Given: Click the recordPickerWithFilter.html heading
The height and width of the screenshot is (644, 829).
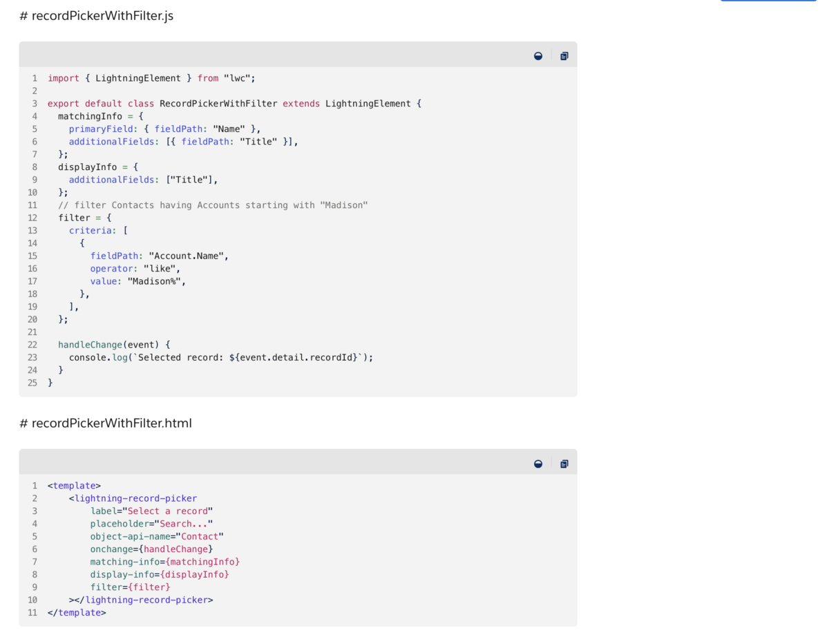Looking at the screenshot, I should (105, 423).
